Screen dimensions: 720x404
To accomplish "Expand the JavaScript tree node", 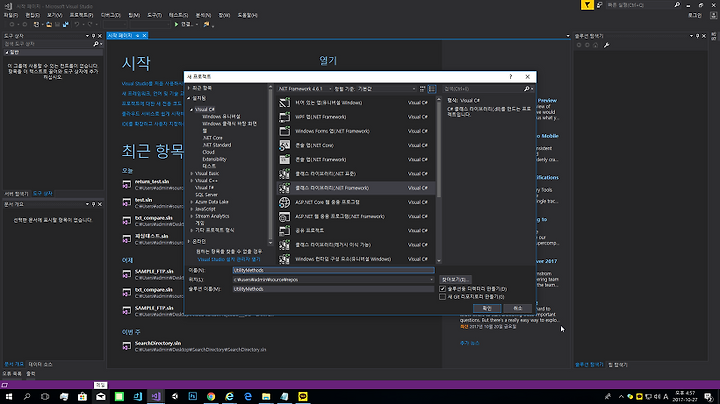I will point(191,209).
